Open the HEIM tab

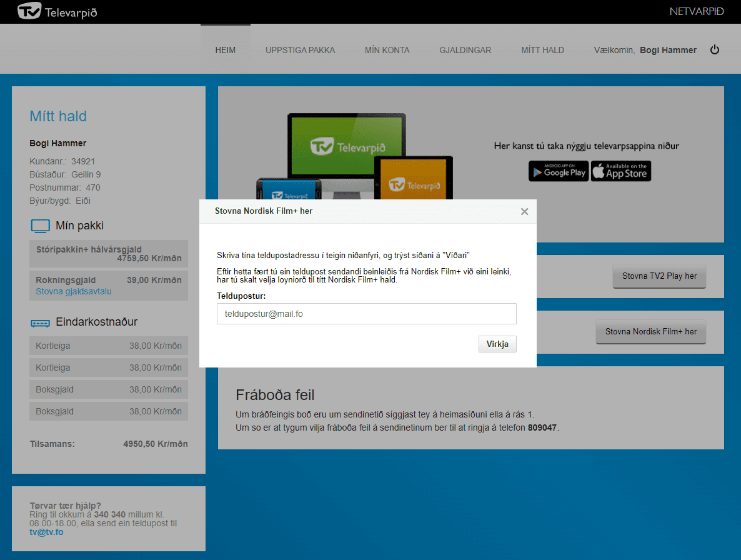click(226, 50)
